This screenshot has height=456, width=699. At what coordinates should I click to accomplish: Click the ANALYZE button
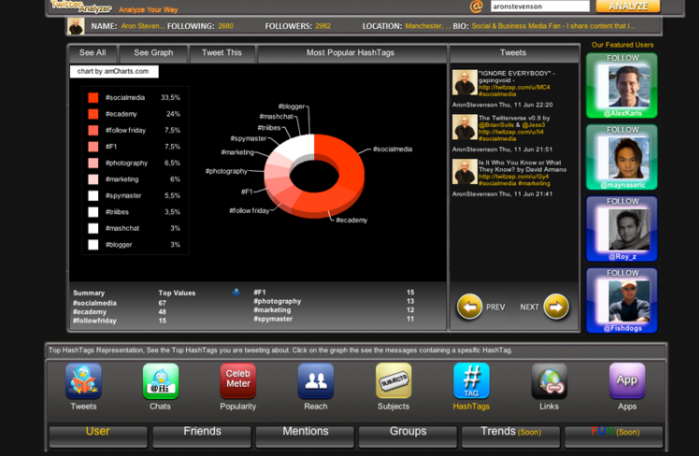pyautogui.click(x=628, y=6)
